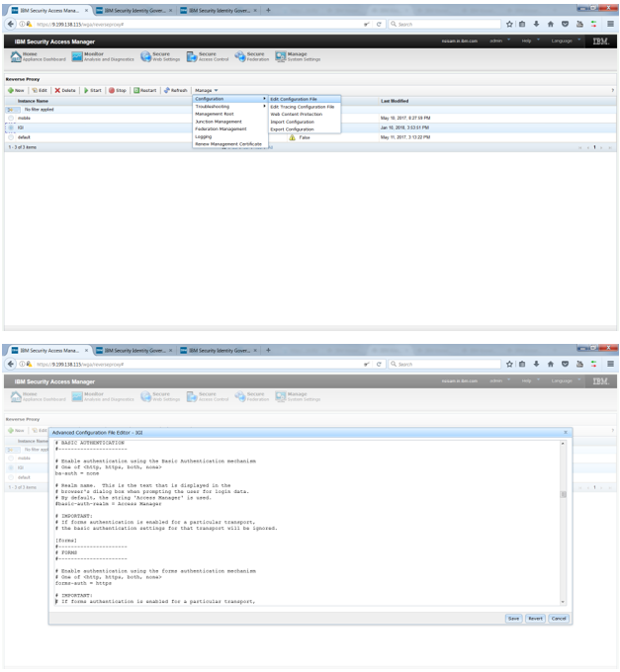
Task: Choose Web Content Protection menu item
Action: pyautogui.click(x=305, y=115)
